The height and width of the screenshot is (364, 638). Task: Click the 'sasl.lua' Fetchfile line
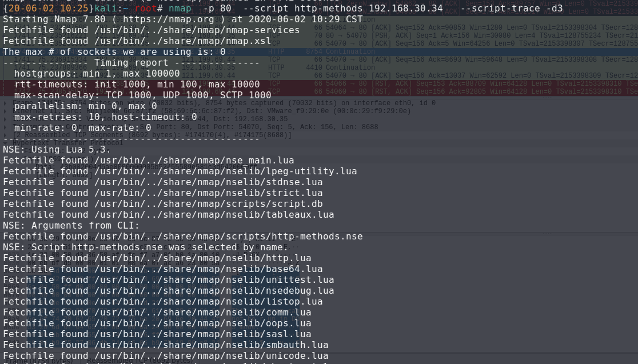[x=157, y=334]
